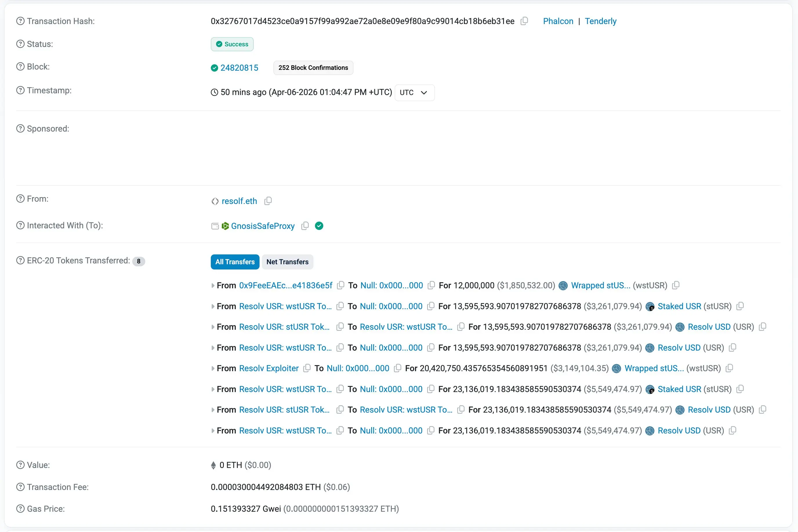This screenshot has width=798, height=532.
Task: Click the GnosisSafeProxy green verified checkmark
Action: 319,226
